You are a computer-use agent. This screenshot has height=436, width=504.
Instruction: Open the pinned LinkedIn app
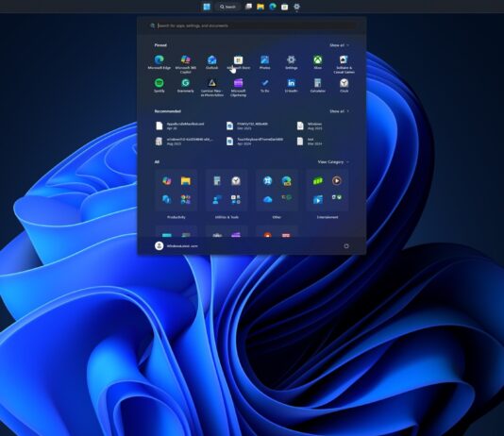tap(291, 86)
